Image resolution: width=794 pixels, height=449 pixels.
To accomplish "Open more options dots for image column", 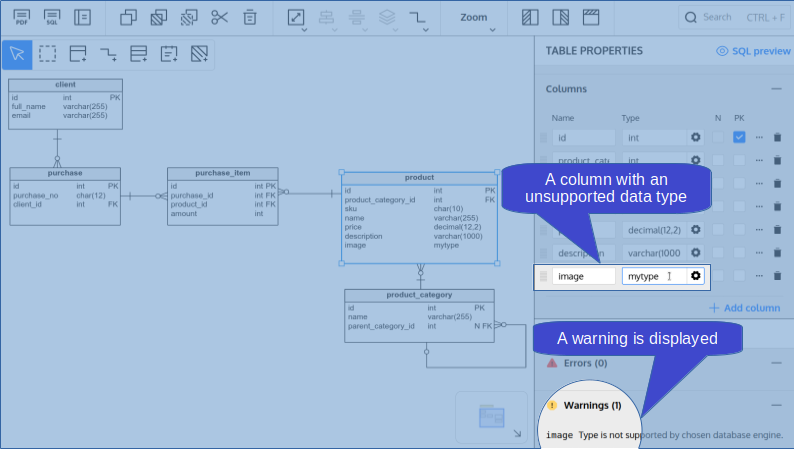I will [x=759, y=276].
